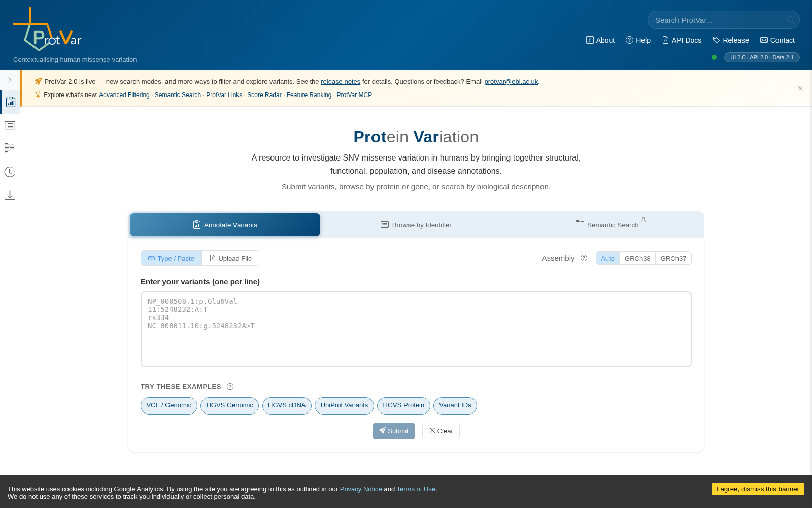Screen dimensions: 812x508
Task: Open the annotate variants sidebar icon
Action: click(x=10, y=102)
